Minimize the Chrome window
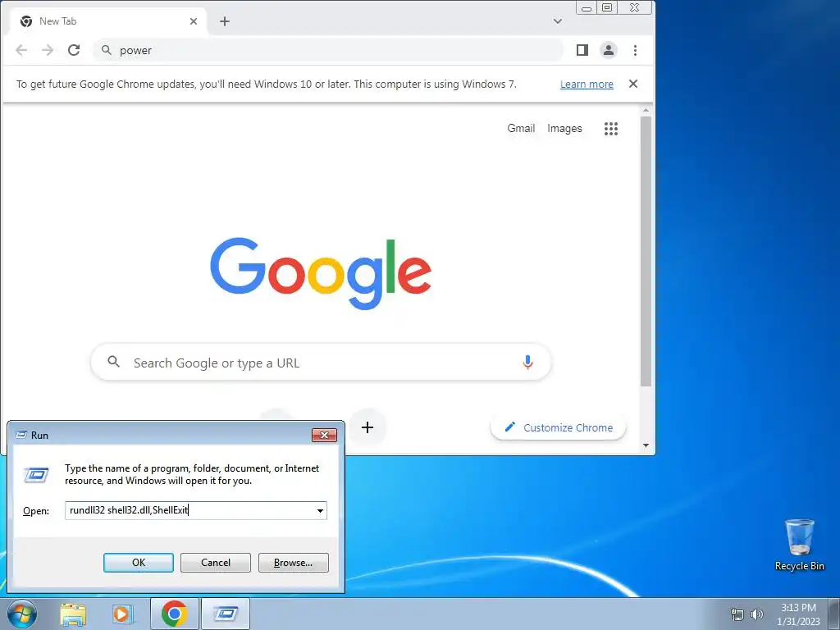This screenshot has height=630, width=840. tap(587, 7)
